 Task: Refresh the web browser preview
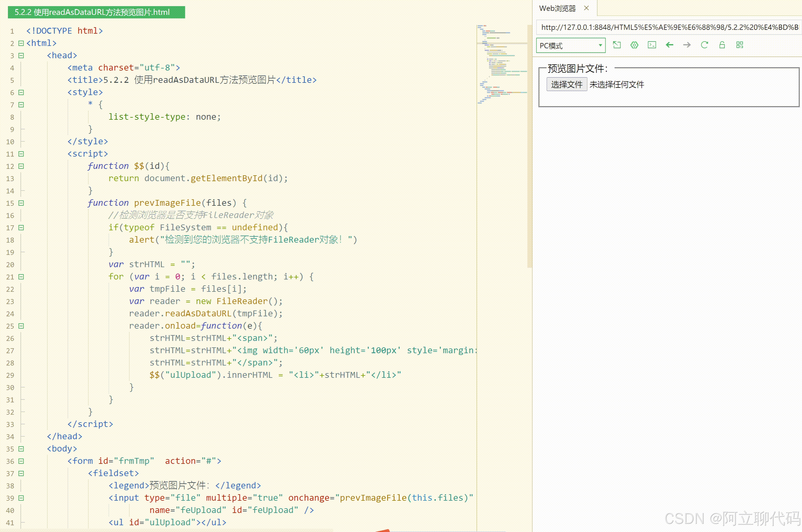click(705, 45)
